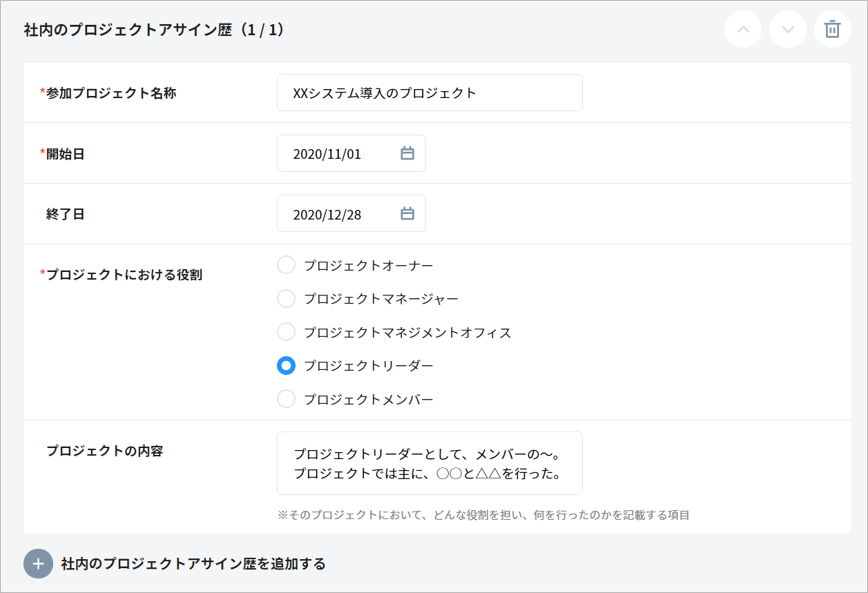Screen dimensions: 868x593
Task: Pick the プロジェクトメンバー radio option
Action: 286,399
